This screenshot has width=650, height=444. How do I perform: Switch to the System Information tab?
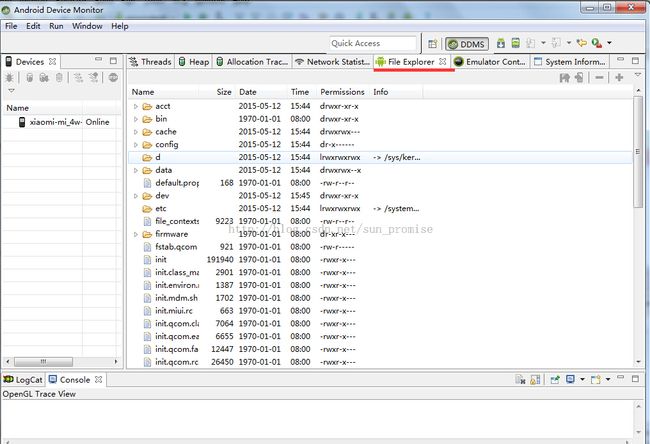pyautogui.click(x=570, y=62)
